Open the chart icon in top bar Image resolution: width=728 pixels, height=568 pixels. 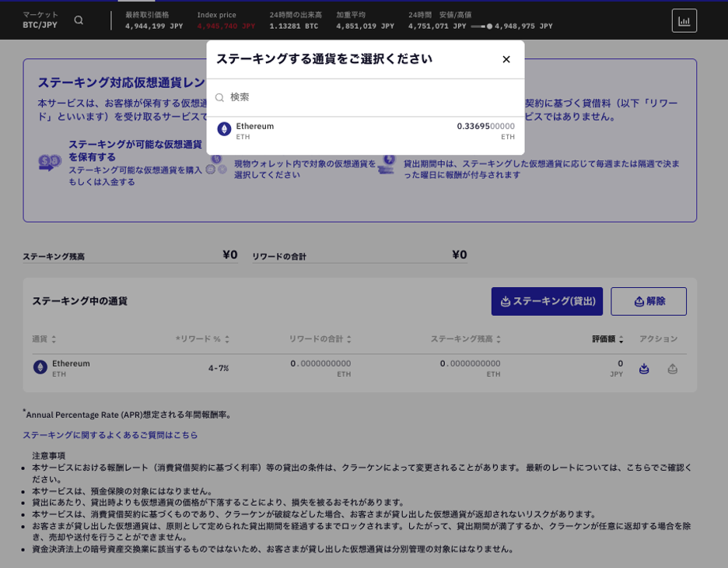click(x=684, y=21)
